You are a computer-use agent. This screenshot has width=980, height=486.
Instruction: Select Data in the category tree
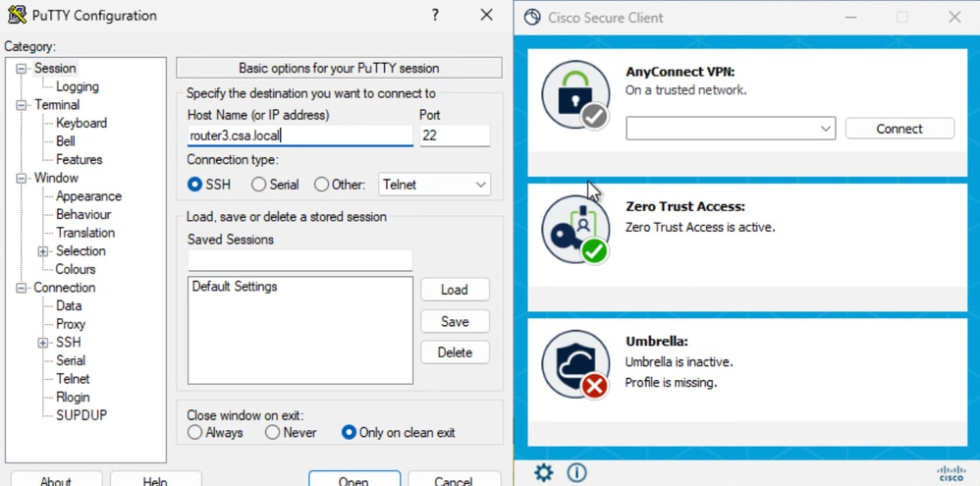tap(69, 305)
